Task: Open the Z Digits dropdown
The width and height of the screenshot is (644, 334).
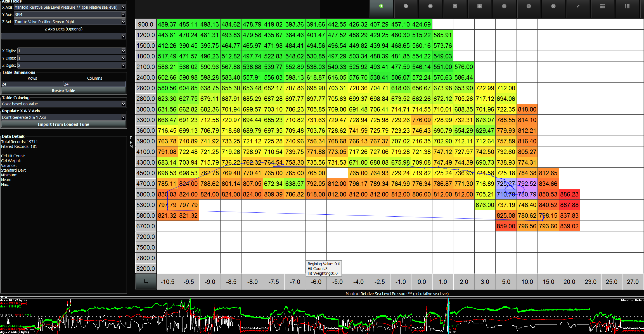Action: point(123,65)
